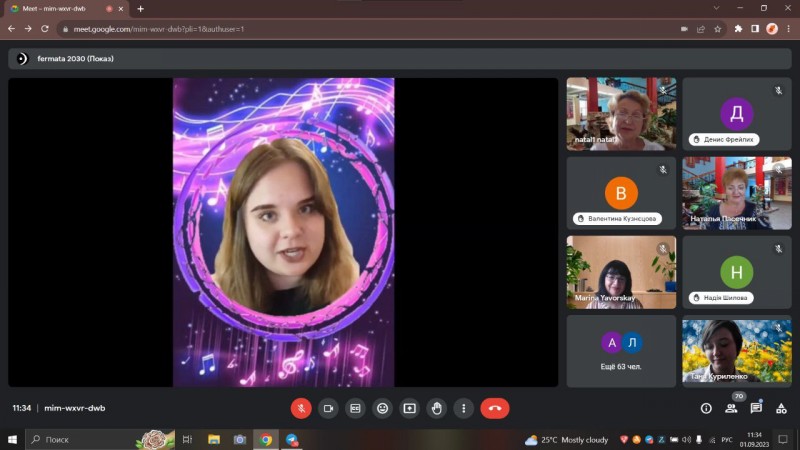The height and width of the screenshot is (450, 800).
Task: Open a new browser tab
Action: (x=140, y=8)
